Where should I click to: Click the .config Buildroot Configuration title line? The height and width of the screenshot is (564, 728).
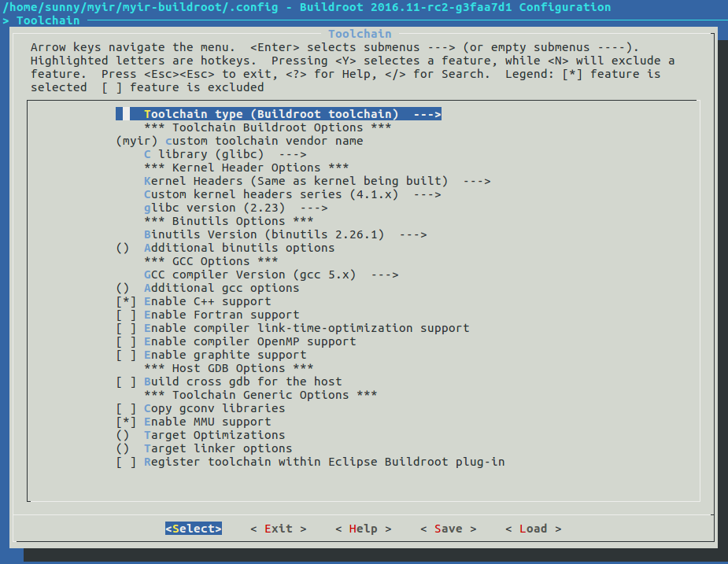tap(307, 7)
